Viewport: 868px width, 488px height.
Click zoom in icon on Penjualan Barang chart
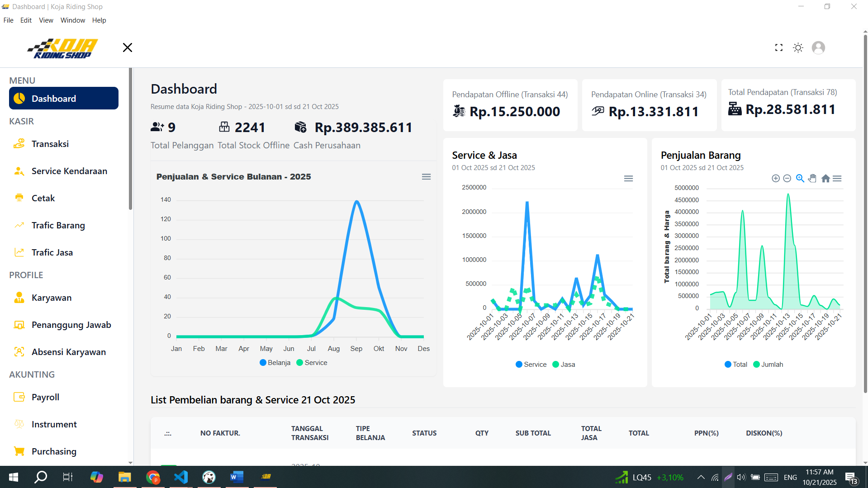(x=775, y=179)
